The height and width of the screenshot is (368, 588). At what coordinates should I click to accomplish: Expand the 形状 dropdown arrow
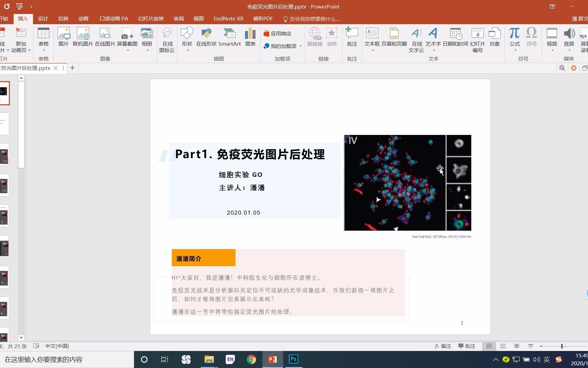point(187,50)
